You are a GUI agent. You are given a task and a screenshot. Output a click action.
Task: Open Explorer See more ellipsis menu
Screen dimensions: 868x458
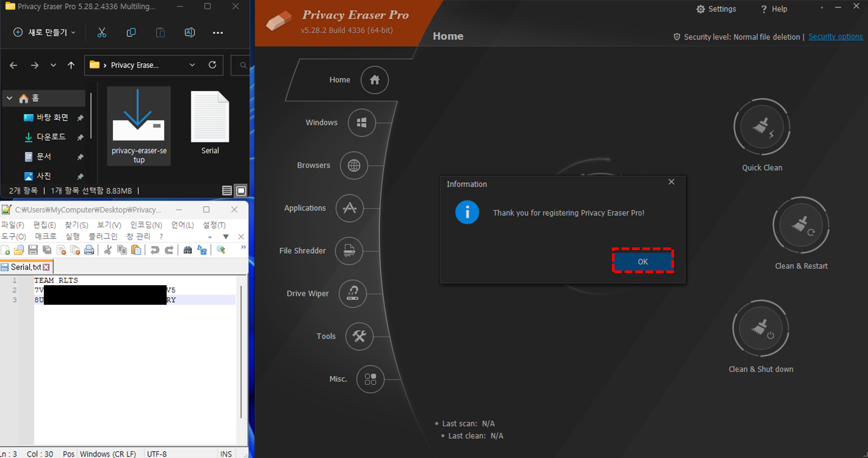tap(218, 33)
